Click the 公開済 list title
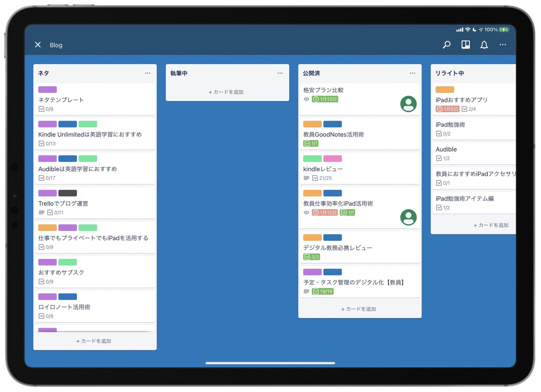The image size is (541, 392). click(x=311, y=73)
